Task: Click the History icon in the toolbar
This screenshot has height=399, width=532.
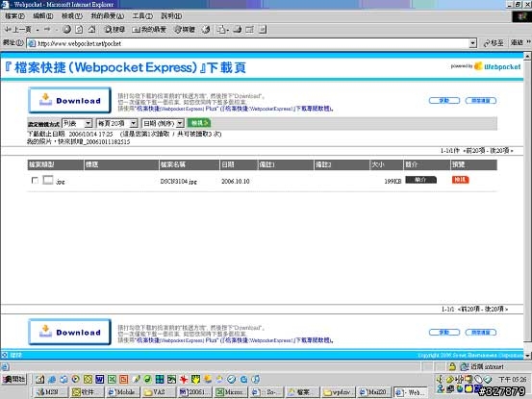Action: pos(206,30)
